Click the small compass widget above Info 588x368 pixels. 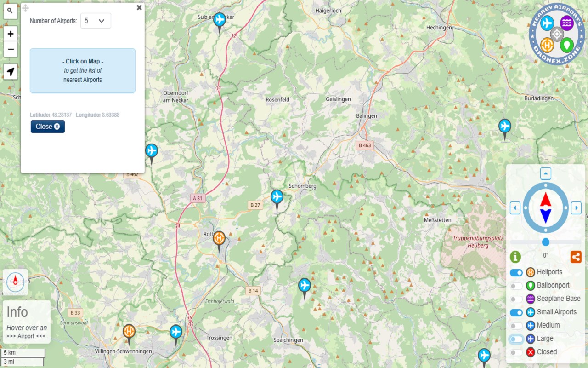point(15,282)
